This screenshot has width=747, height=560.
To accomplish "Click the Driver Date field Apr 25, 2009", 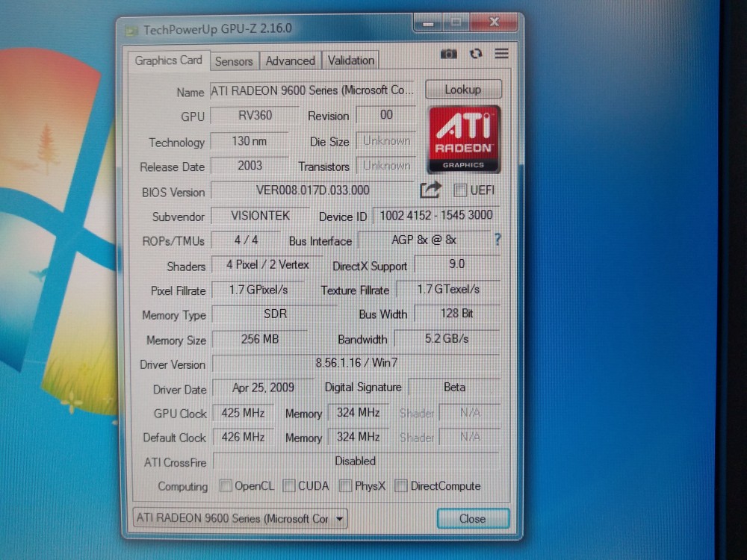I will pyautogui.click(x=263, y=388).
